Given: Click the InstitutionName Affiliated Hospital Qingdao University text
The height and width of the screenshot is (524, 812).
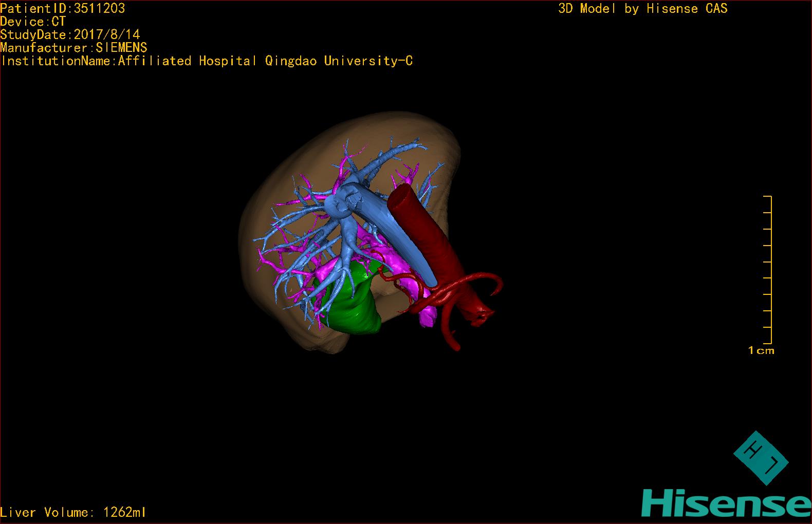Looking at the screenshot, I should (x=207, y=61).
